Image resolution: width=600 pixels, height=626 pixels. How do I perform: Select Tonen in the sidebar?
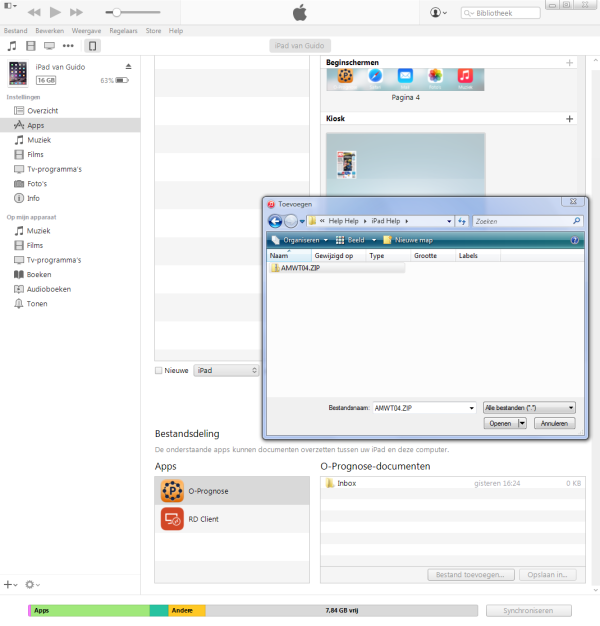(70, 303)
